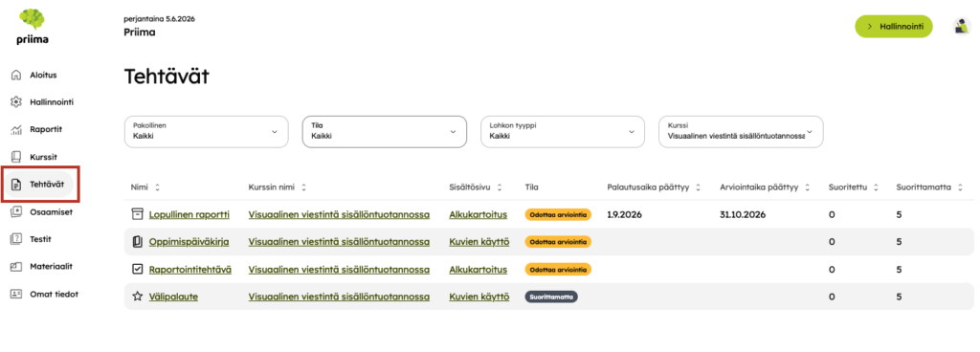980x352 pixels.
Task: Open the Tila filter dropdown
Action: (x=385, y=132)
